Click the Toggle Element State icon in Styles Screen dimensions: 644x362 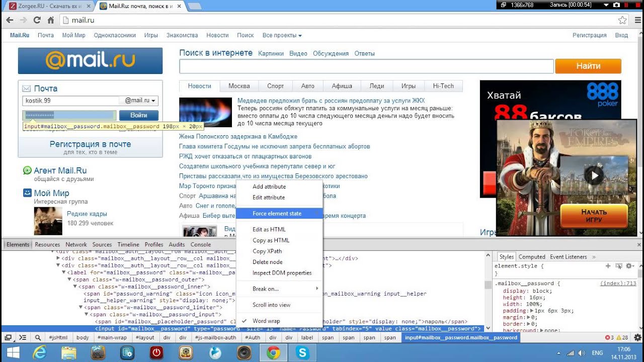619,265
